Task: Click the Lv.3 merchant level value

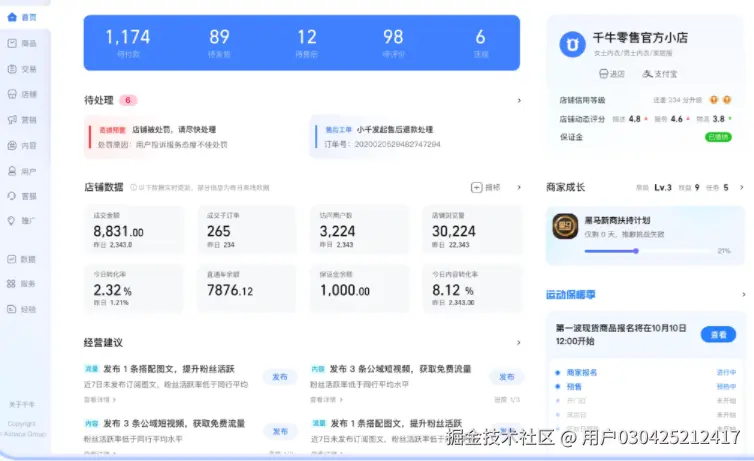Action: point(663,187)
